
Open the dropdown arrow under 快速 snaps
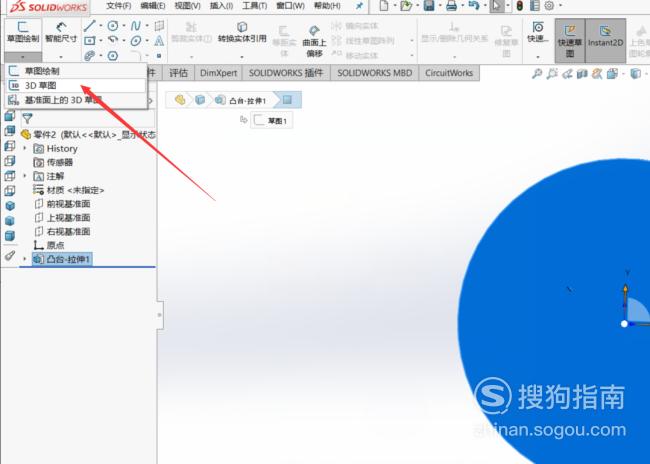click(538, 57)
